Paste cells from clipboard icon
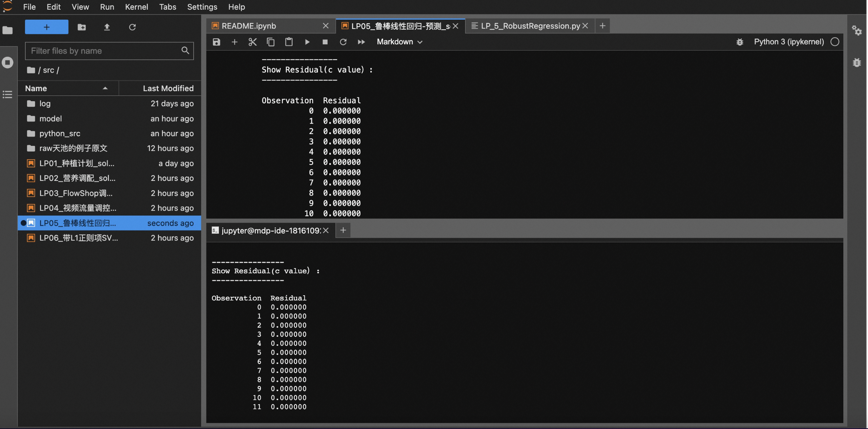The image size is (868, 429). pyautogui.click(x=289, y=42)
